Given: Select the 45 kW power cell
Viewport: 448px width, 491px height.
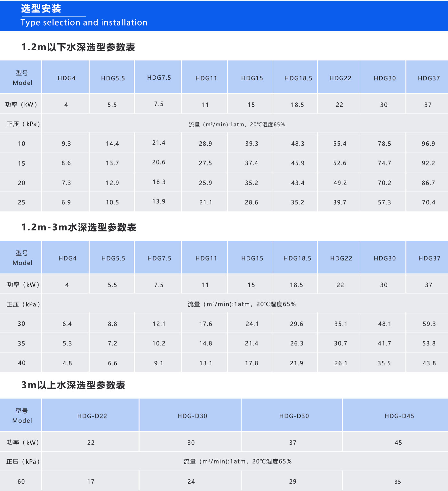Looking at the screenshot, I should pos(398,443).
